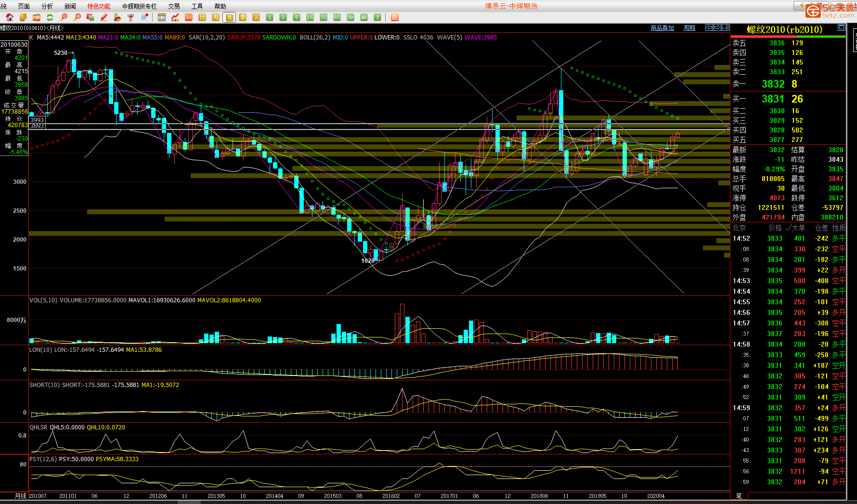Click the green refresh arrows icon
This screenshot has height=504, width=857.
pos(50,17)
